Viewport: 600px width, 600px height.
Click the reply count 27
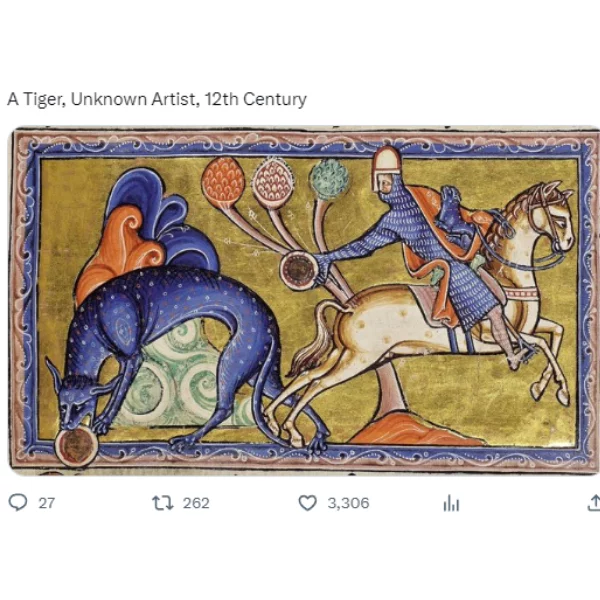pyautogui.click(x=47, y=503)
